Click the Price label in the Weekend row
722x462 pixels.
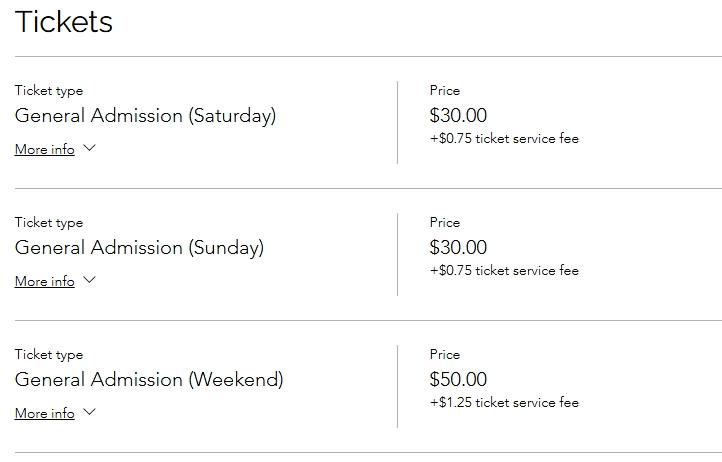[x=445, y=354]
